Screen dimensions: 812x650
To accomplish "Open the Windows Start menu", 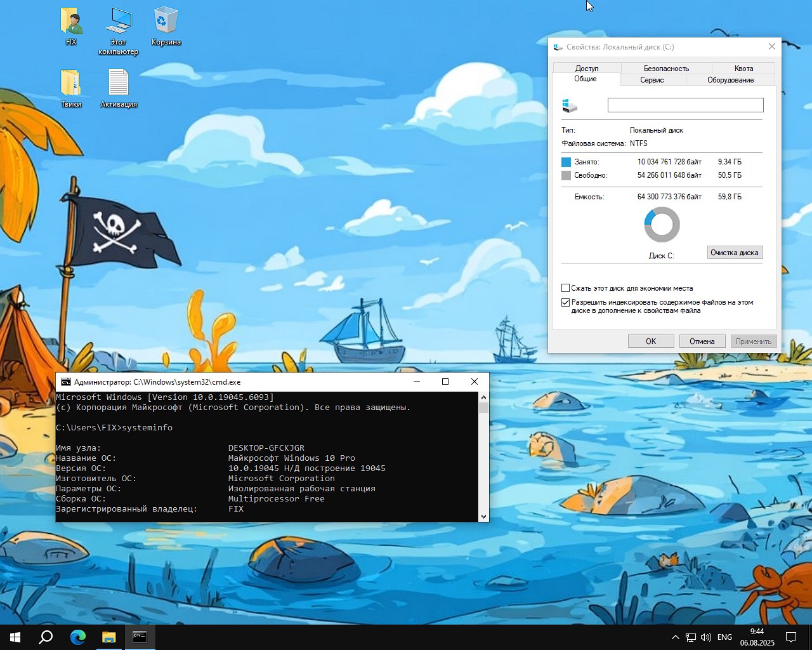I will [15, 637].
